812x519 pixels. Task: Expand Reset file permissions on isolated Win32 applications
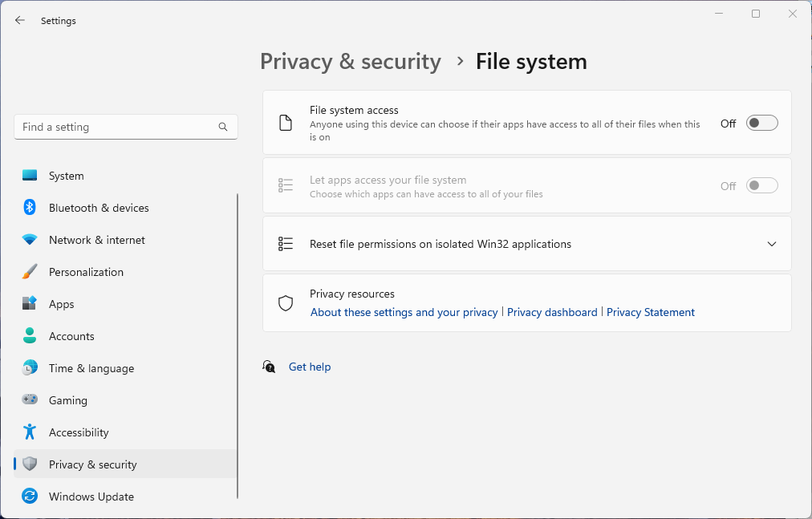pyautogui.click(x=526, y=244)
